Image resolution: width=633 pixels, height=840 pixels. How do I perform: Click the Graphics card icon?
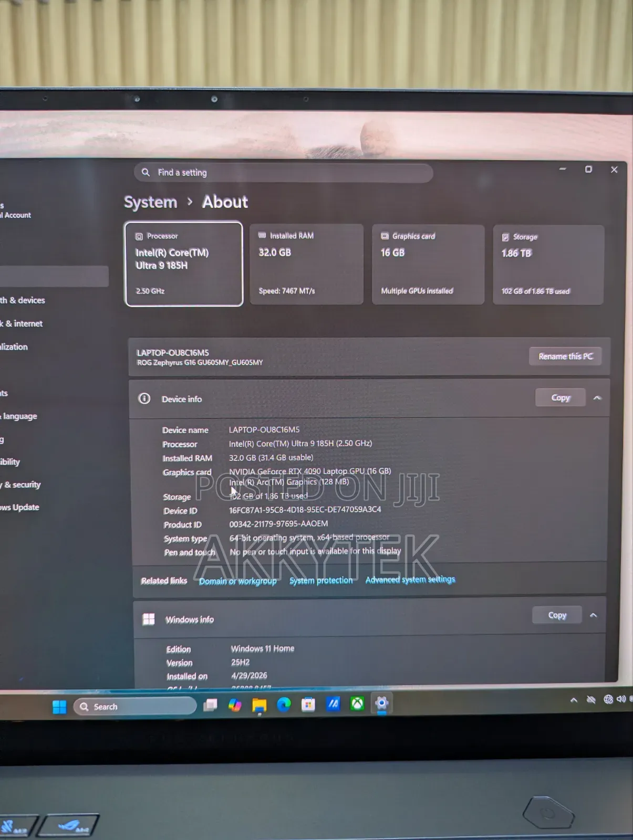coord(385,236)
